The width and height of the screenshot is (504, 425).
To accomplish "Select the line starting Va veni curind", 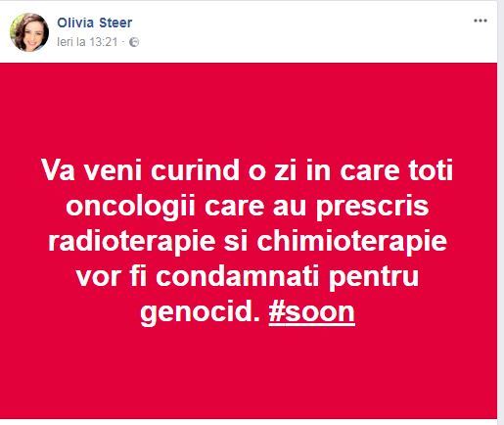I will (248, 170).
